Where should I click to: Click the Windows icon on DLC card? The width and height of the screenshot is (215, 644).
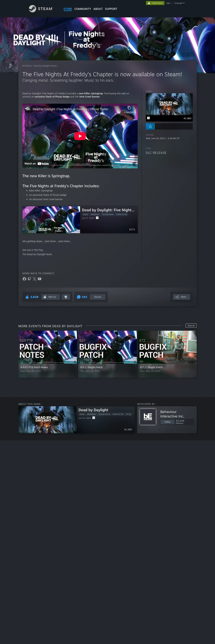97,218
